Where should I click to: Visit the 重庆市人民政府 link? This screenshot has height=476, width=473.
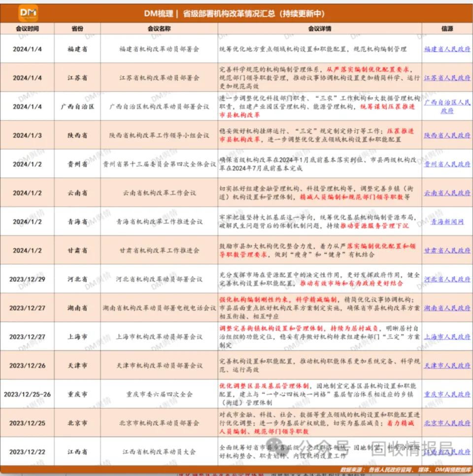(x=447, y=394)
